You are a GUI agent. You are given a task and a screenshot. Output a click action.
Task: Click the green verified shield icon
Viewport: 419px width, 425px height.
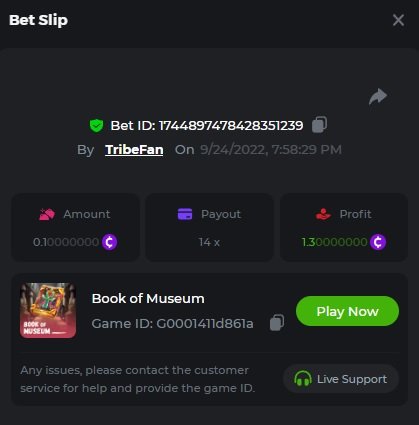(96, 126)
